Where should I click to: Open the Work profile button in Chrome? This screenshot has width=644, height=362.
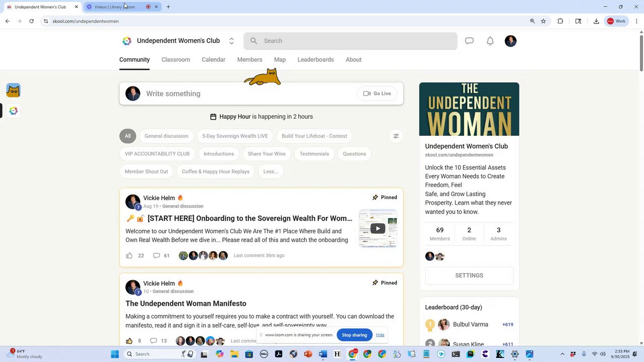(616, 21)
